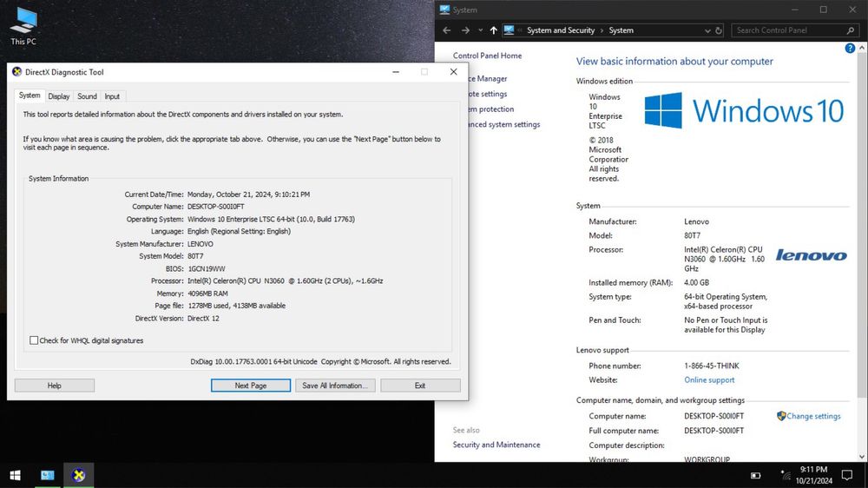Click DirectX Version value DirectX 12
Screen dimensions: 868x488
click(203, 319)
